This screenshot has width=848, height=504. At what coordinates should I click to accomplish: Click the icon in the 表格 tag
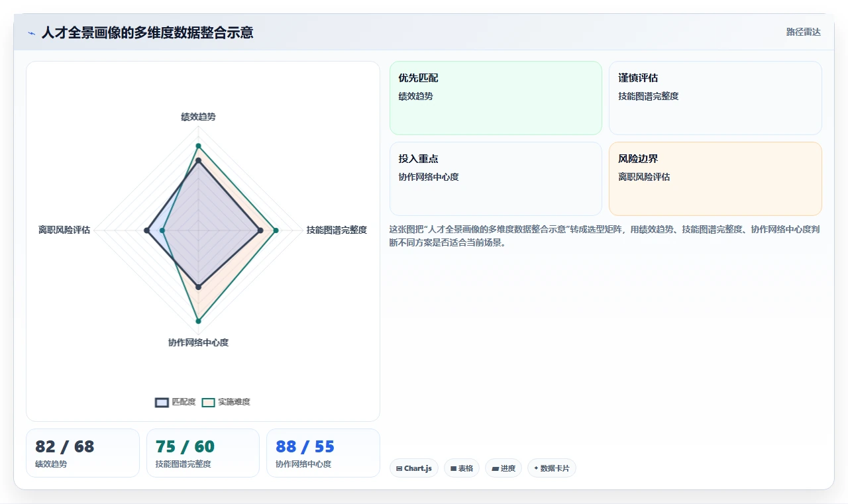pos(454,468)
